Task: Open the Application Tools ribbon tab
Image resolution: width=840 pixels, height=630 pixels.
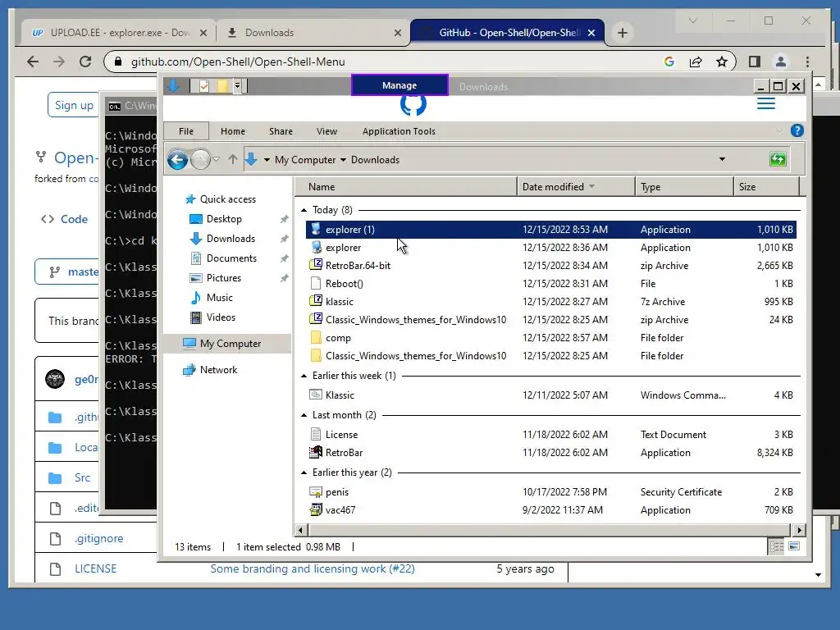Action: (x=399, y=131)
